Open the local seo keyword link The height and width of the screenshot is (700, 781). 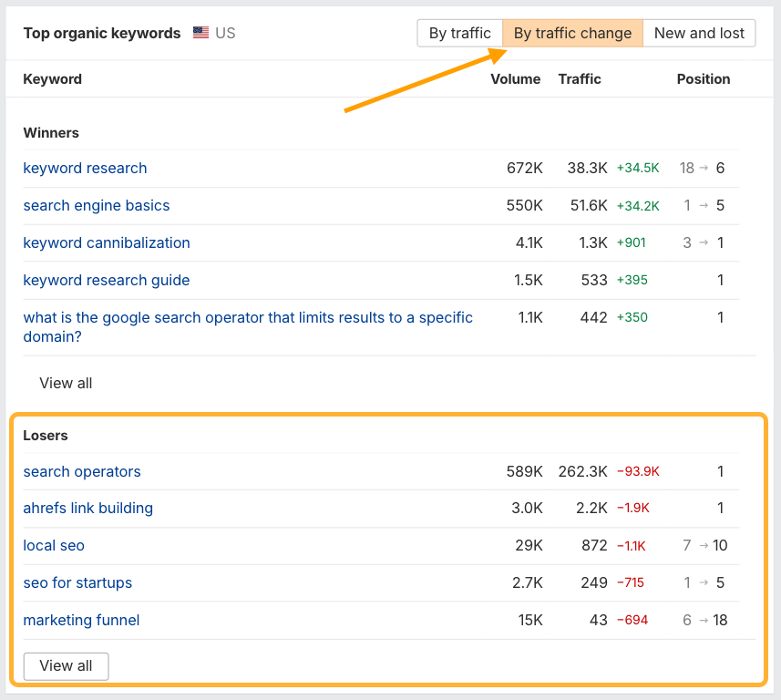(54, 545)
